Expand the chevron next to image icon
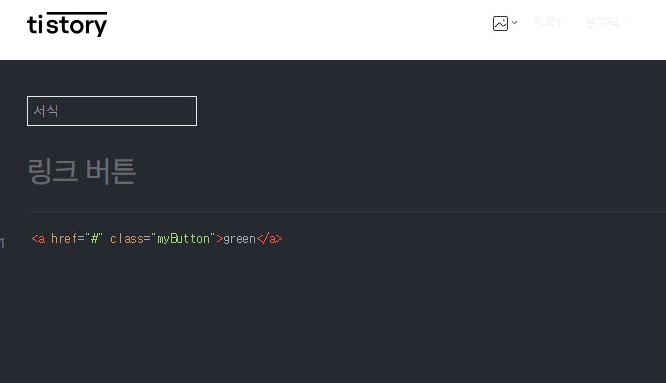 pyautogui.click(x=514, y=23)
